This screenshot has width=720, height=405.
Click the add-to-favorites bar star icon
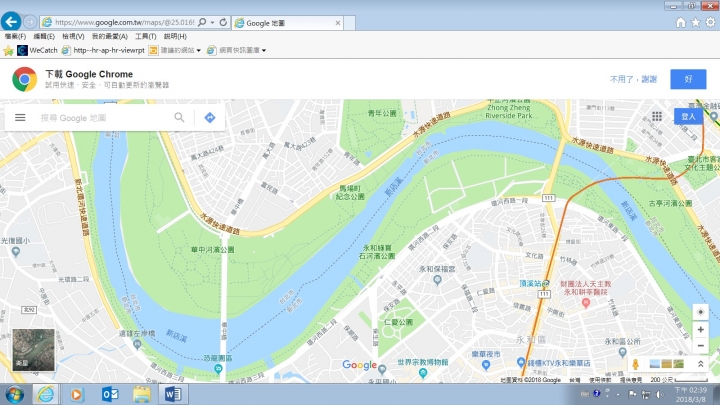8,51
